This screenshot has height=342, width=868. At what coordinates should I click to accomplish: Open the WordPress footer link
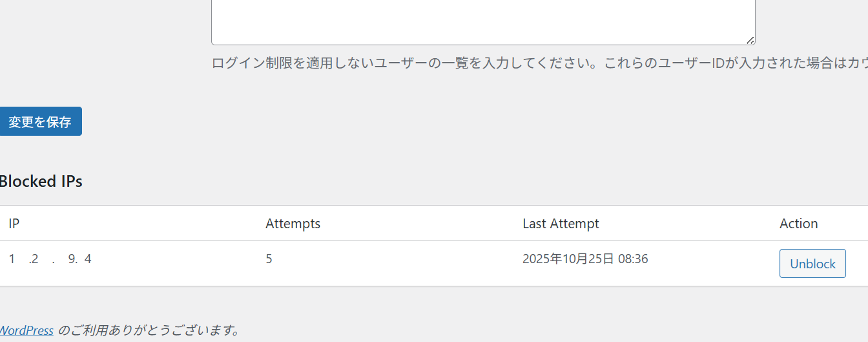click(x=26, y=330)
